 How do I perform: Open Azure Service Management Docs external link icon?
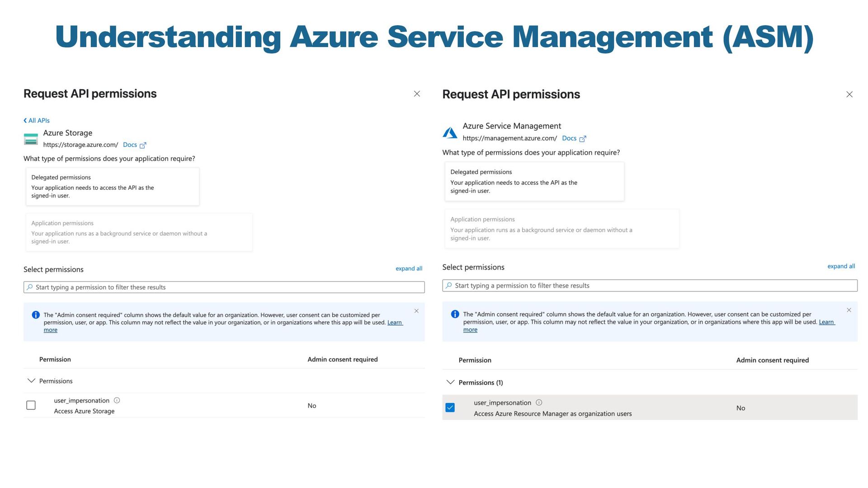[x=583, y=139]
